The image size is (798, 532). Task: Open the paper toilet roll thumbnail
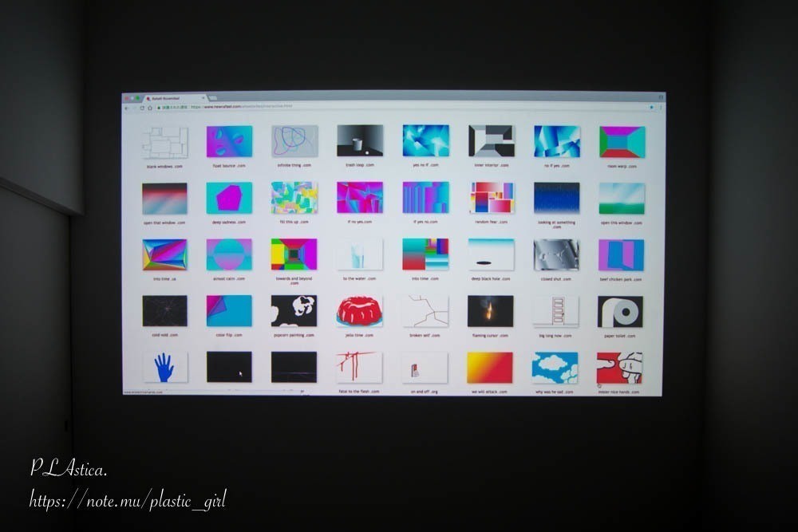point(620,311)
